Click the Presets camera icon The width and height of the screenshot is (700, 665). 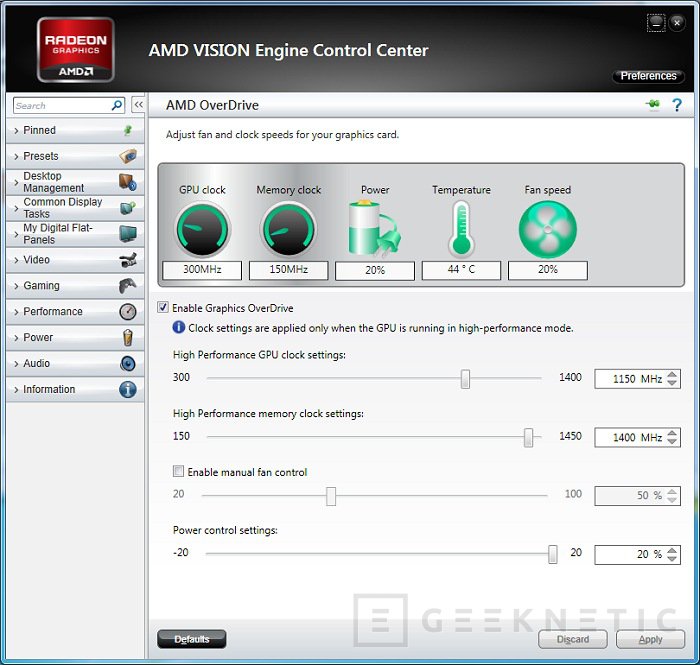[x=128, y=156]
